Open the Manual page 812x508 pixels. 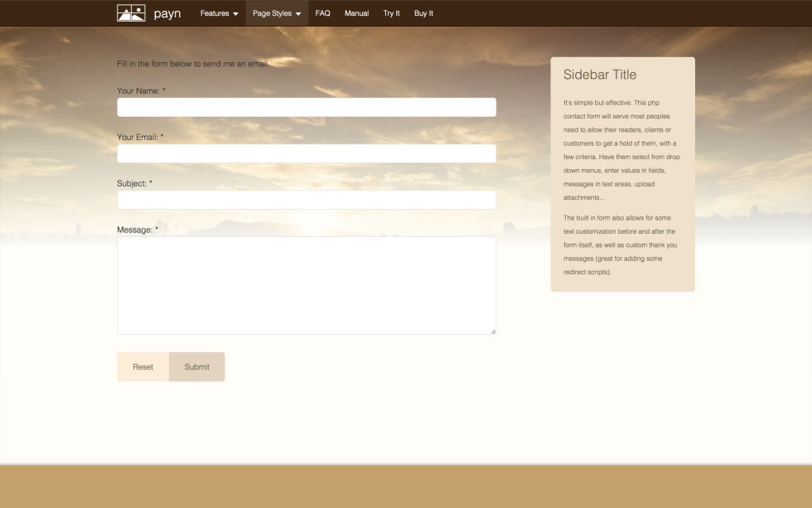(357, 13)
